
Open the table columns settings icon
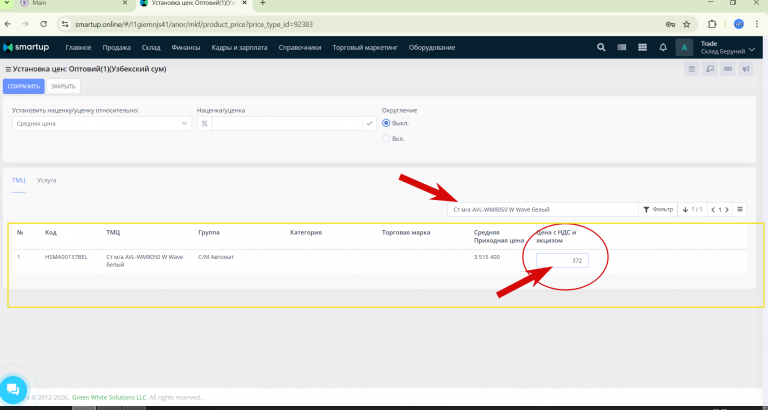coord(740,209)
